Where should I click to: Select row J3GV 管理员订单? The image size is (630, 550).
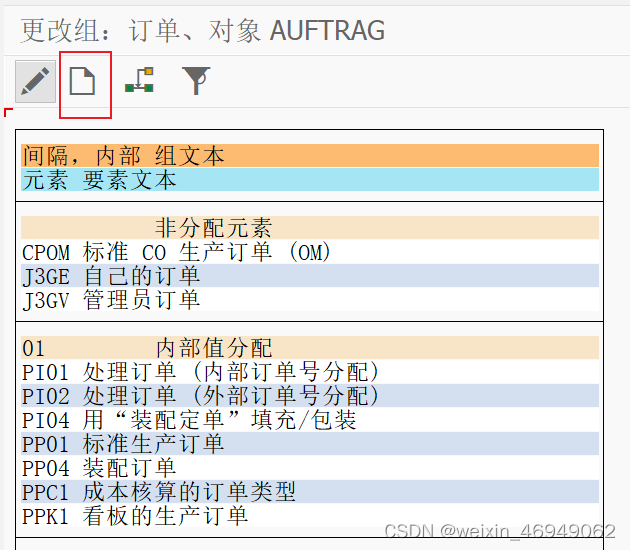[310, 300]
